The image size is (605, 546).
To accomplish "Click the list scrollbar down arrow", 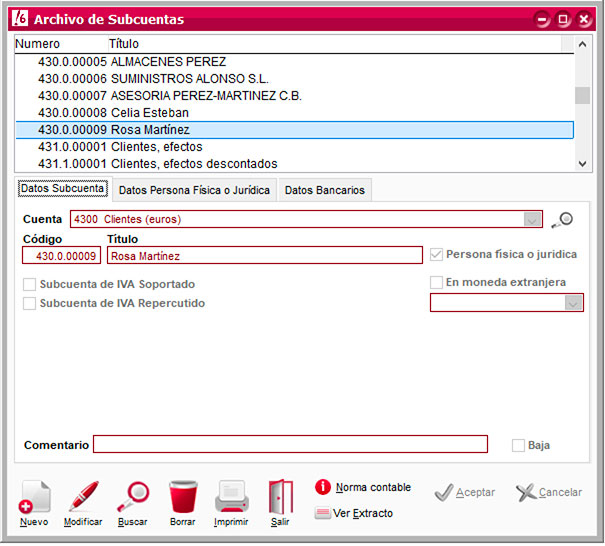I will pyautogui.click(x=583, y=164).
